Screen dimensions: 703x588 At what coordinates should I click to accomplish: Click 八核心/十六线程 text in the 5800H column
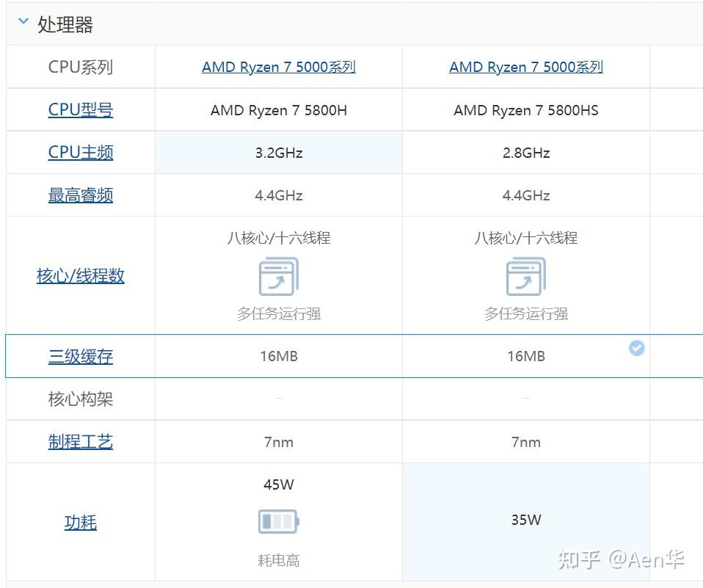click(279, 238)
